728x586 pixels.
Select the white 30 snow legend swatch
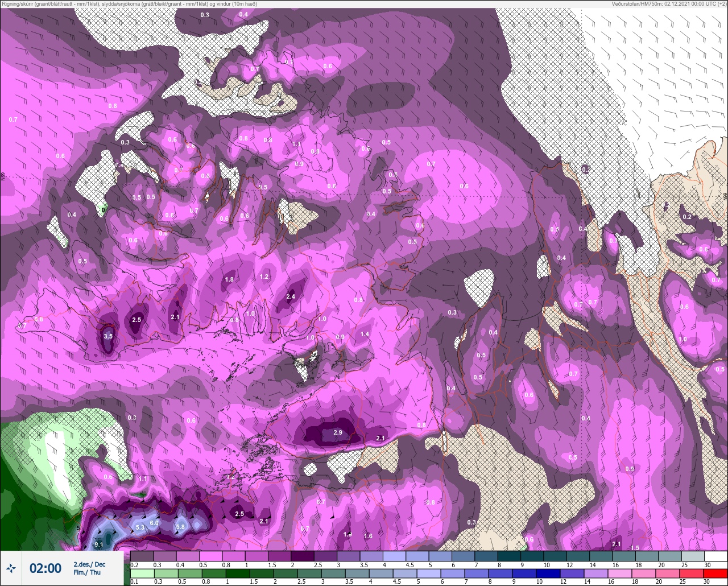(715, 556)
